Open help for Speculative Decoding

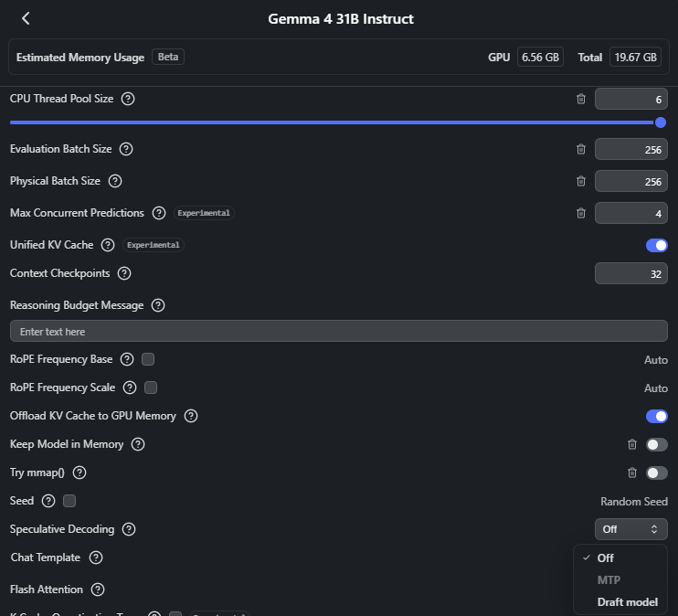[x=129, y=529]
